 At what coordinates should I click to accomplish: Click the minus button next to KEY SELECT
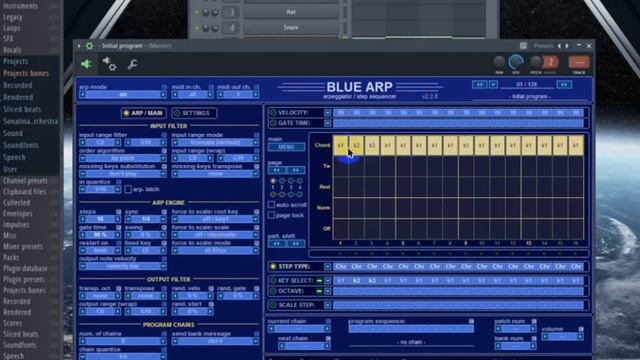[x=320, y=280]
